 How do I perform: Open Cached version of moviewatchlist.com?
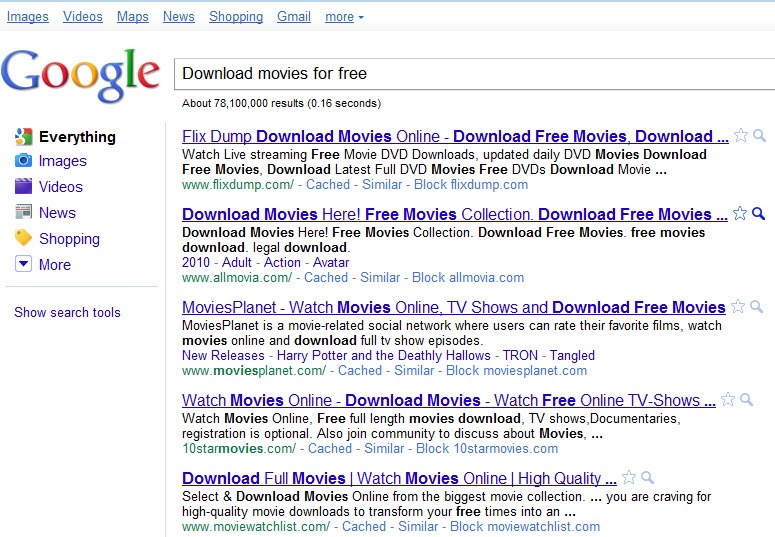tap(364, 527)
